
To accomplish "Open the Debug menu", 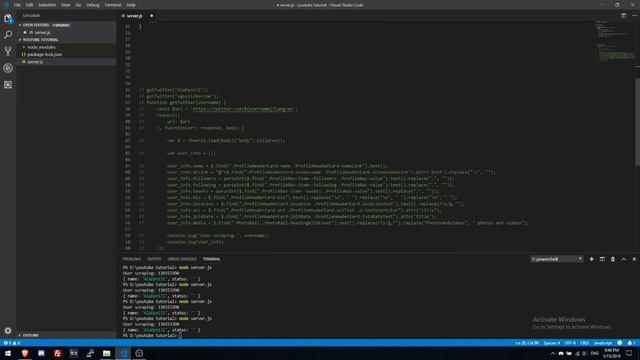I will tap(93, 5).
